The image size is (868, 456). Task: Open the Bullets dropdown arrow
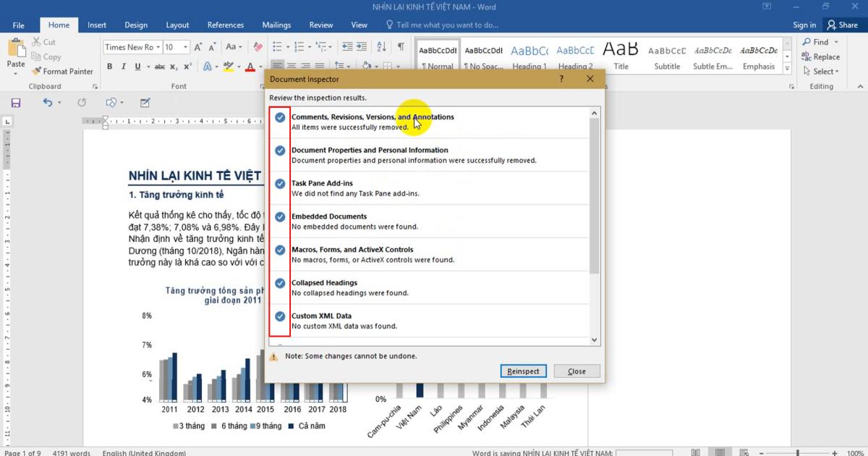[288, 46]
